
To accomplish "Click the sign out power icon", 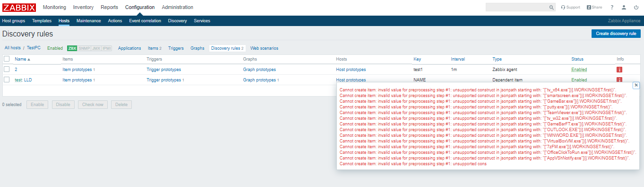I will click(636, 8).
